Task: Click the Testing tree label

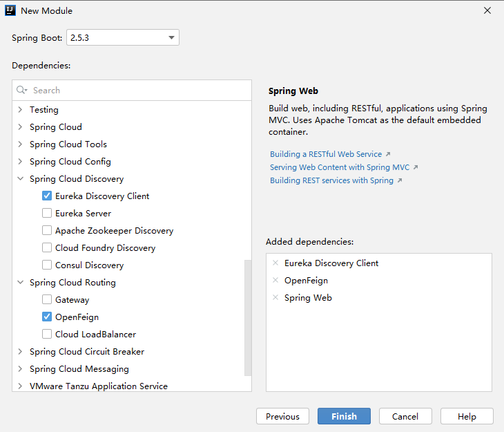Action: 44,110
